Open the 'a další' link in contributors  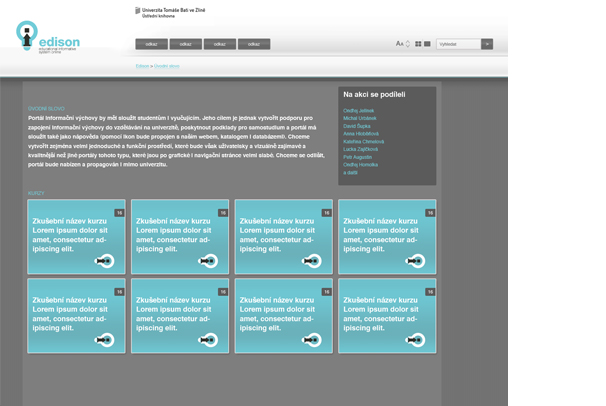[350, 172]
